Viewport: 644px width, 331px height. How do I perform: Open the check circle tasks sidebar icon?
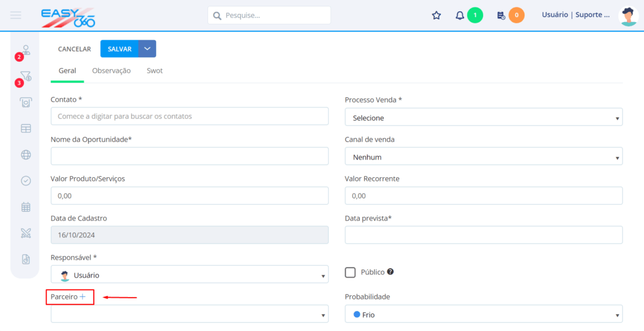(x=26, y=181)
